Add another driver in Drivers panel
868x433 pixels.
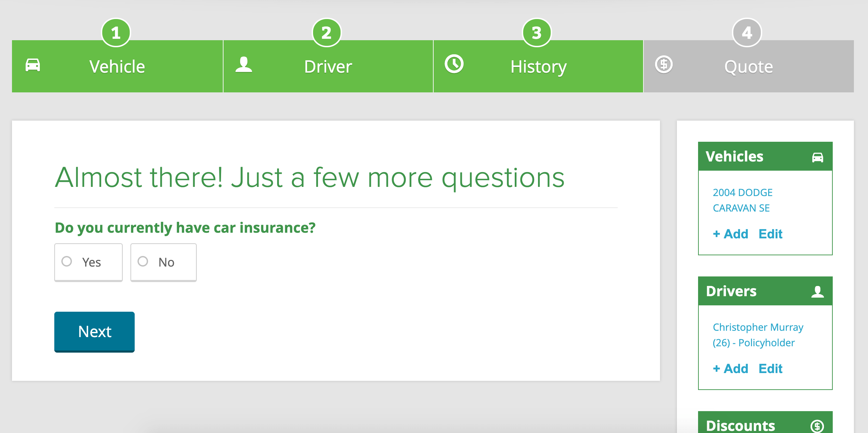(x=730, y=368)
